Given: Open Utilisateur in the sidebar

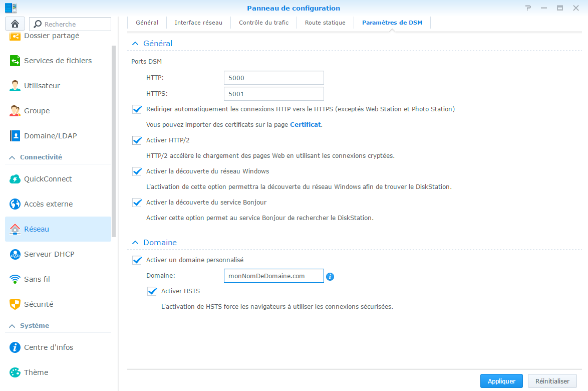Looking at the screenshot, I should click(x=58, y=86).
